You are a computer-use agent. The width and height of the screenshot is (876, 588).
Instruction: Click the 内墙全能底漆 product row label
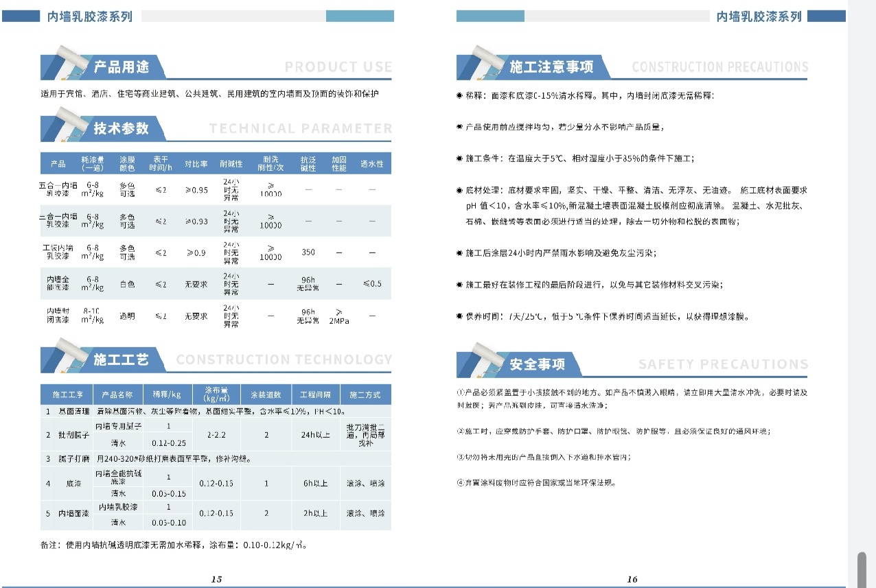pyautogui.click(x=58, y=283)
